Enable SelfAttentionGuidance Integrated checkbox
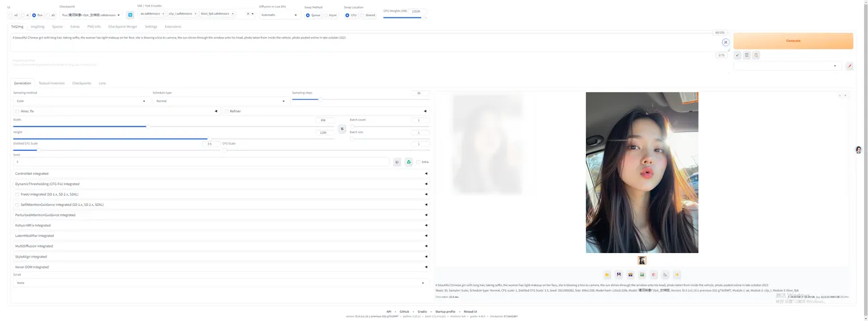Screen dimensions: 868x321 coord(17,205)
